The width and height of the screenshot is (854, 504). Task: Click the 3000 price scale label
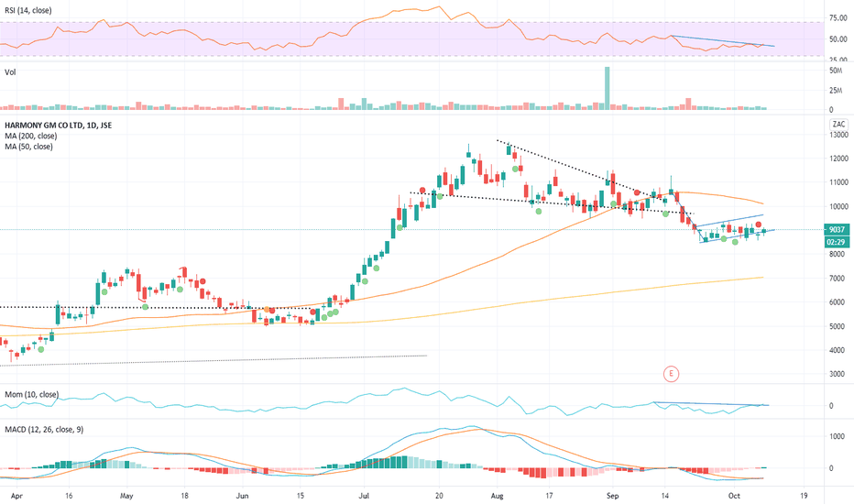[838, 374]
